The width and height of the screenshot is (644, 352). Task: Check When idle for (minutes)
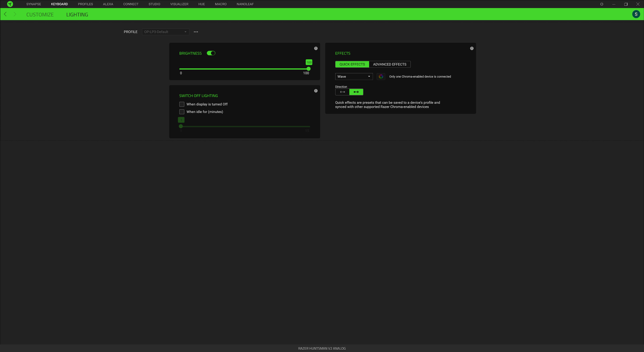pyautogui.click(x=182, y=112)
